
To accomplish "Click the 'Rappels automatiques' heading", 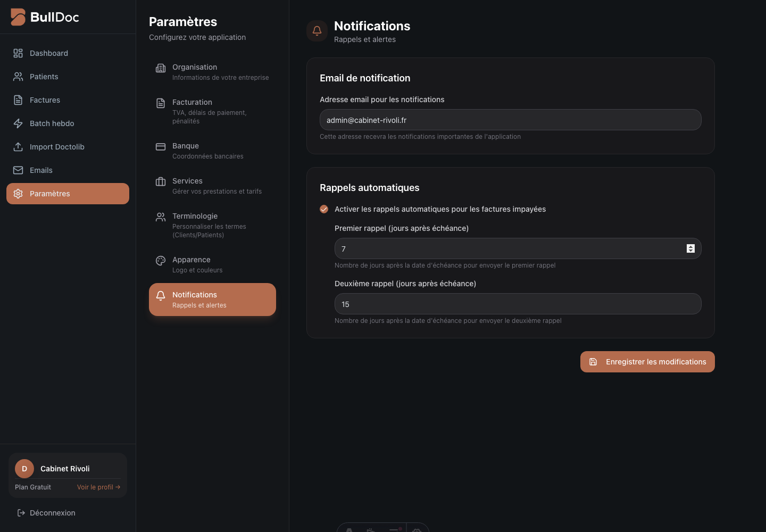I will tap(370, 188).
